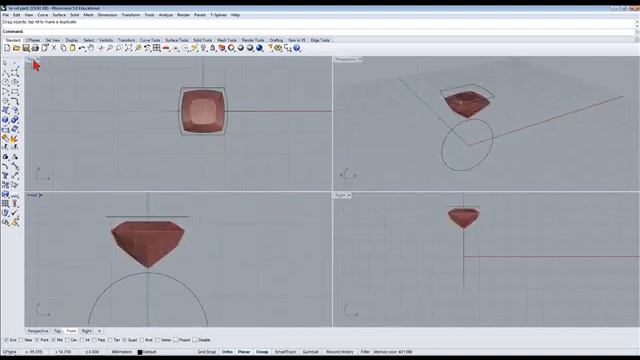
Task: Toggle the Gumball status button
Action: pyautogui.click(x=310, y=352)
